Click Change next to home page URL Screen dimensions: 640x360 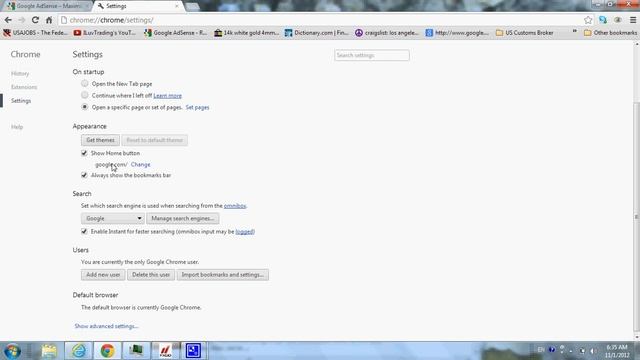141,164
